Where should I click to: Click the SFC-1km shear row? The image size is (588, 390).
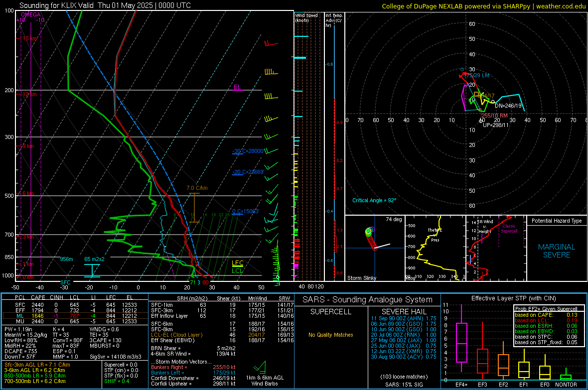pos(222,305)
